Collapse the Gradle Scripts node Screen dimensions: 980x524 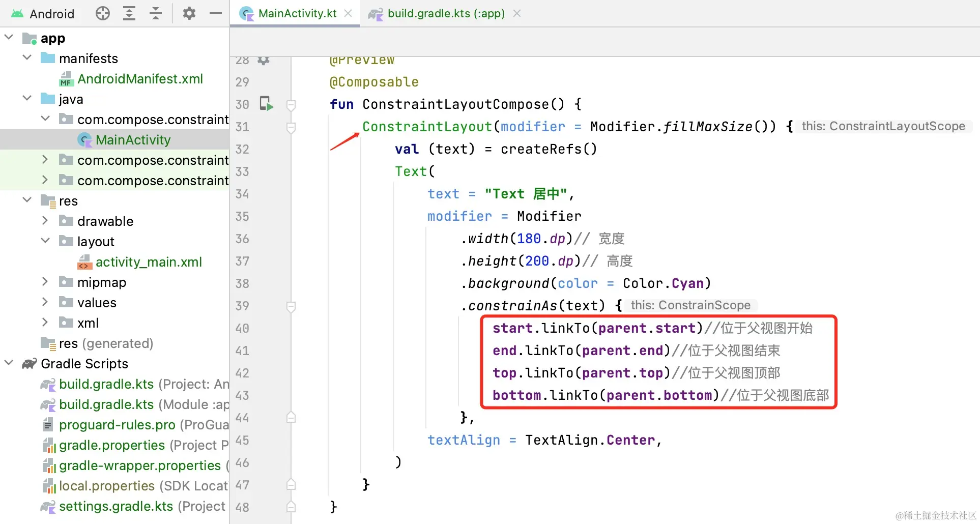click(9, 363)
